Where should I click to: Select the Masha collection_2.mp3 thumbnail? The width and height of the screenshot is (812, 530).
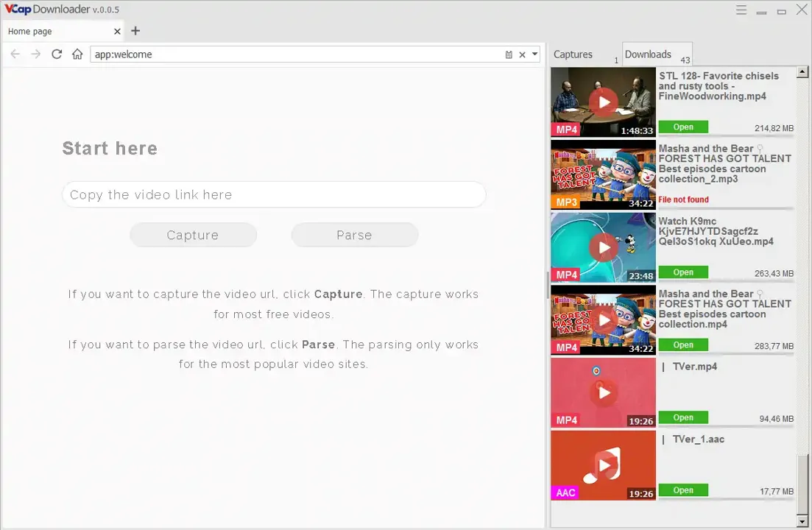click(604, 175)
